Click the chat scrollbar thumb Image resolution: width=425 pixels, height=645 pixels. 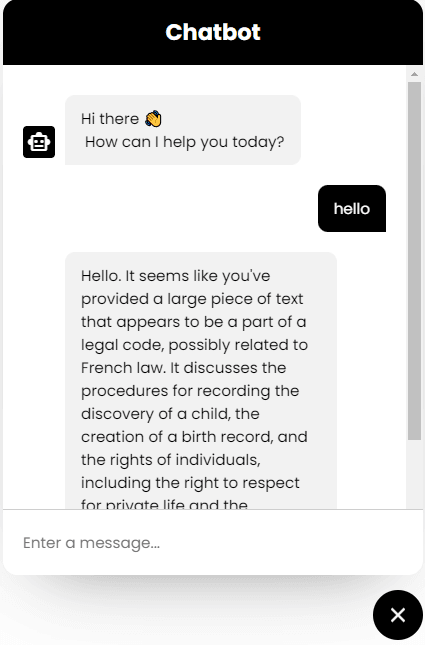[414, 261]
